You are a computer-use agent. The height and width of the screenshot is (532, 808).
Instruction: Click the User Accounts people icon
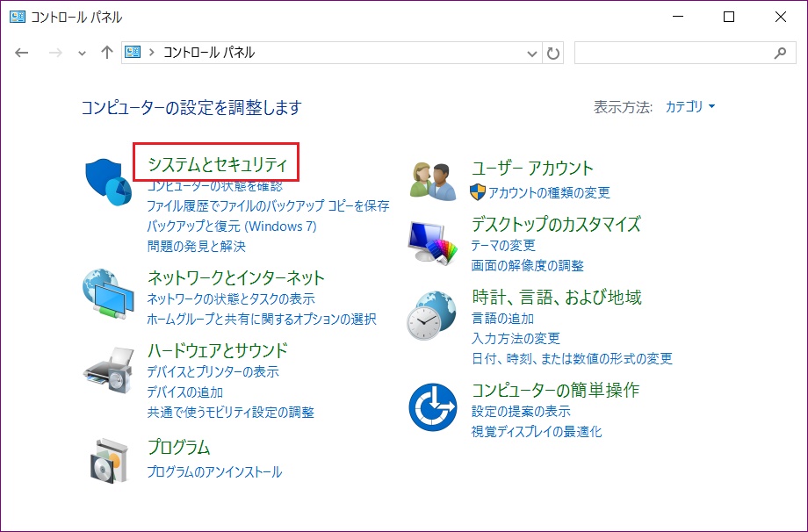[433, 181]
